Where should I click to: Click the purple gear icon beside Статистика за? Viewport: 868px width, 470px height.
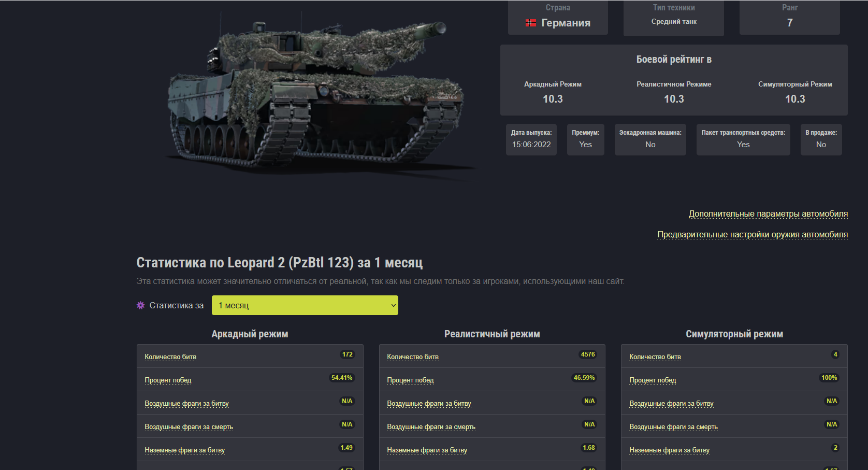tap(140, 306)
